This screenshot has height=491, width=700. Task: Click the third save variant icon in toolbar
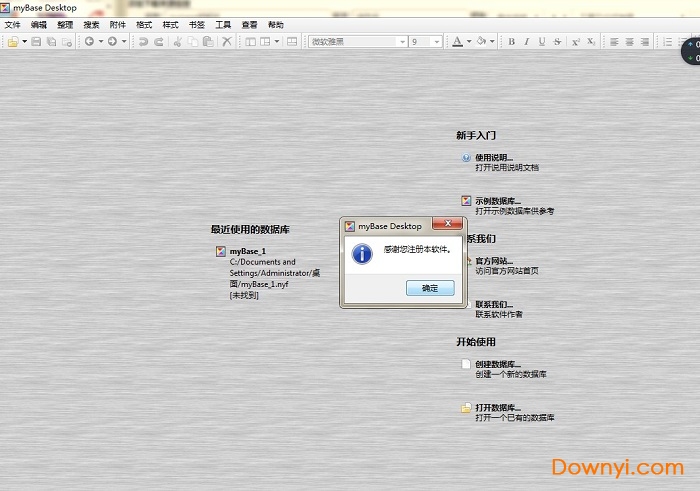67,42
